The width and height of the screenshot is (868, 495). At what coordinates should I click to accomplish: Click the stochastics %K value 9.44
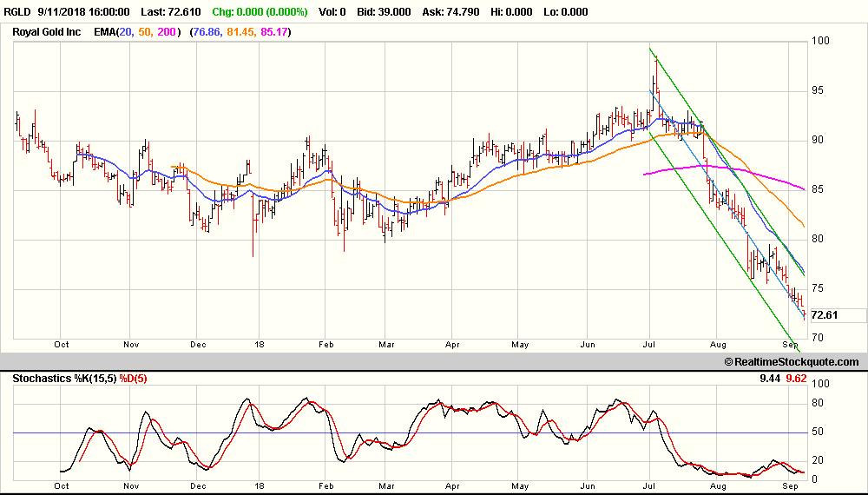(x=768, y=377)
